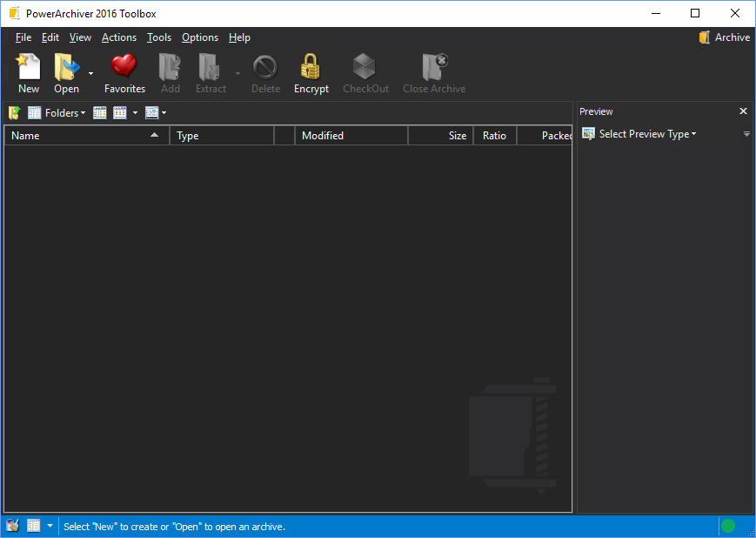Open the Options menu
Viewport: 756px width, 538px height.
tap(200, 37)
